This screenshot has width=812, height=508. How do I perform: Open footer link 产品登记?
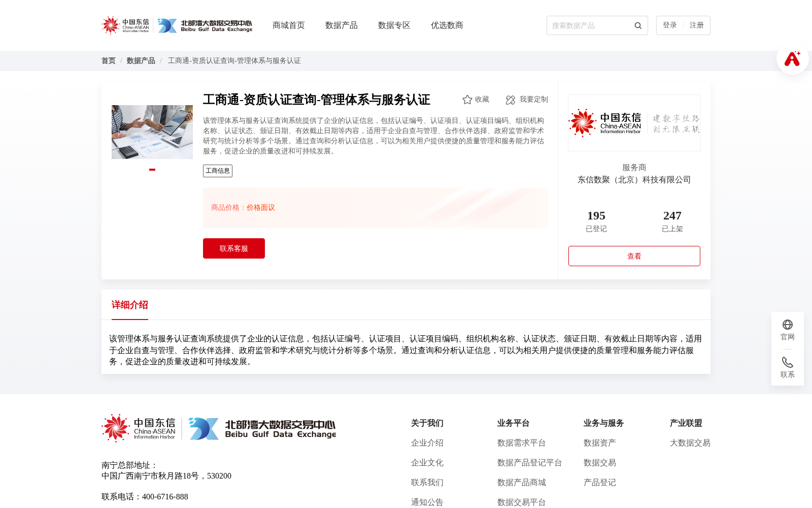(600, 483)
